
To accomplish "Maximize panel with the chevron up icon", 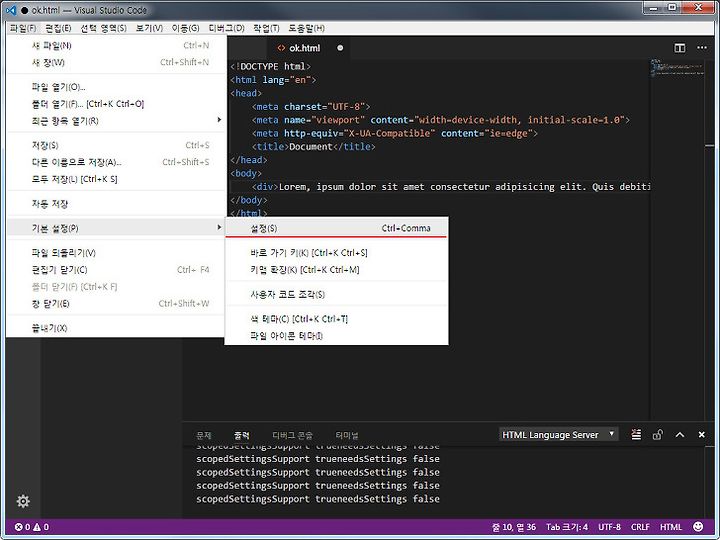I will 680,434.
